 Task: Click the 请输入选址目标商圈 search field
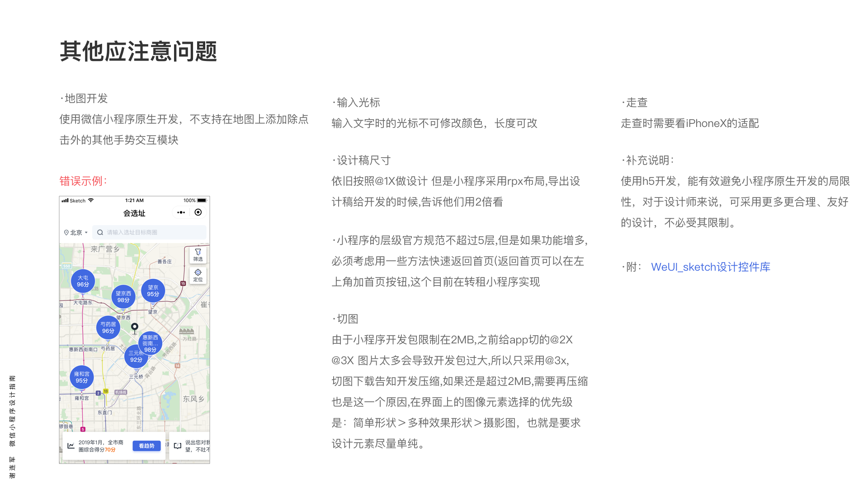pyautogui.click(x=149, y=232)
